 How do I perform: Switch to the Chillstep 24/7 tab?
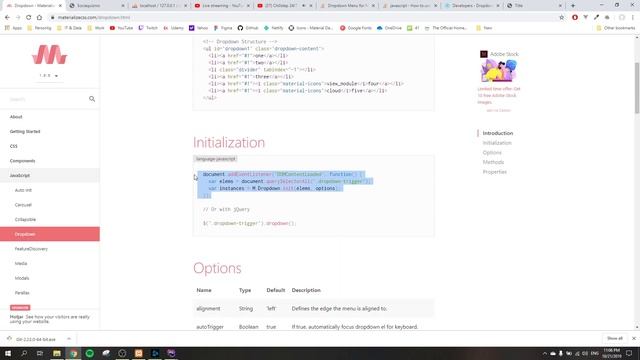click(x=285, y=6)
